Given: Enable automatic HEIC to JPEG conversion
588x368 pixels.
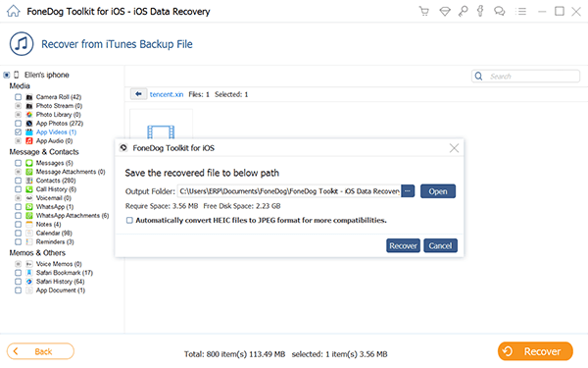Looking at the screenshot, I should pyautogui.click(x=129, y=220).
